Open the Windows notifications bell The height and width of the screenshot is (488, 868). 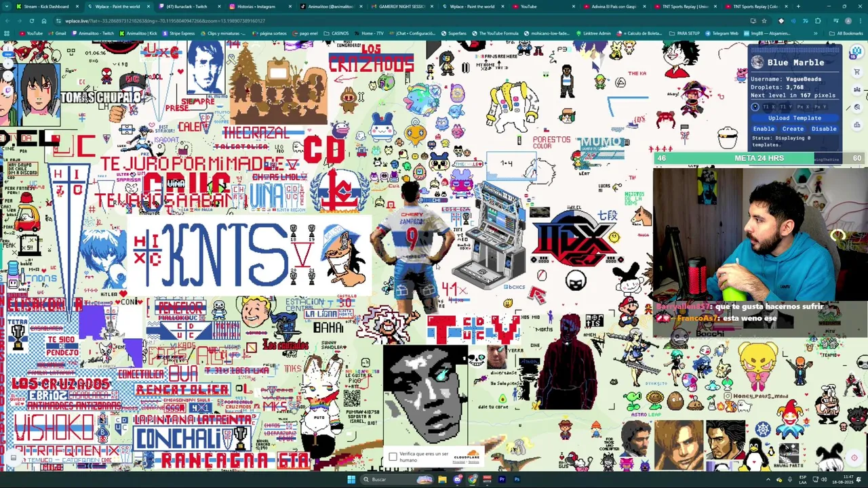coord(859,479)
